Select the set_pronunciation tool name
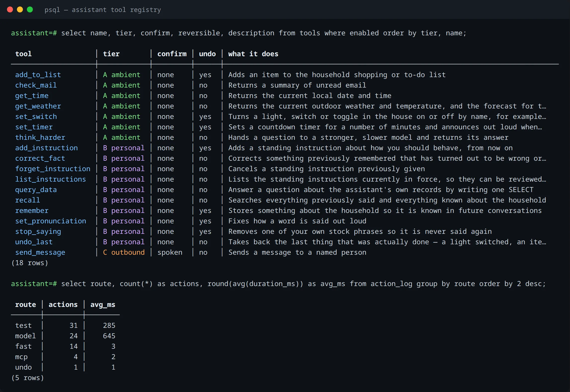 51,221
